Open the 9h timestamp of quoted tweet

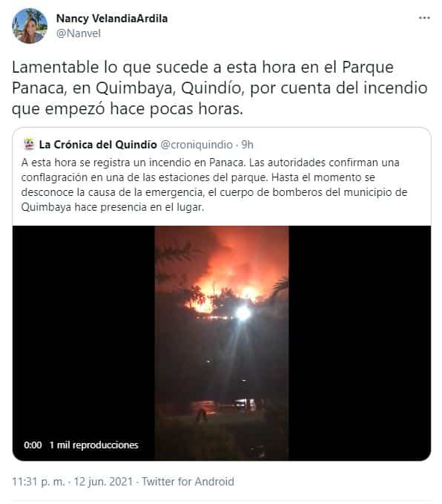248,145
